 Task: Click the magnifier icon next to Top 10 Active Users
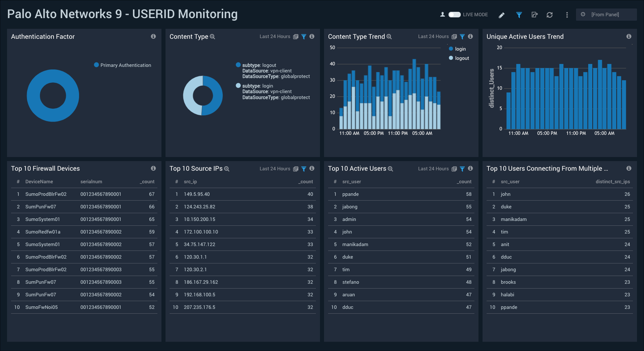point(391,168)
